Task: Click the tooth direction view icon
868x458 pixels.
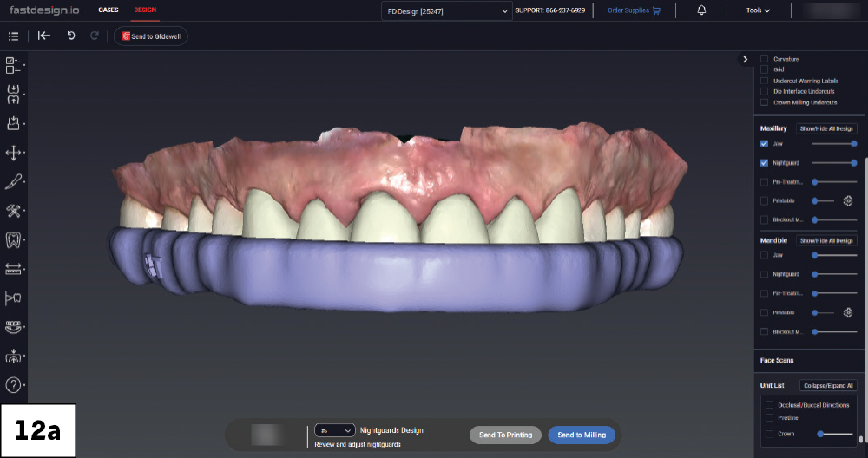Action: click(x=13, y=298)
